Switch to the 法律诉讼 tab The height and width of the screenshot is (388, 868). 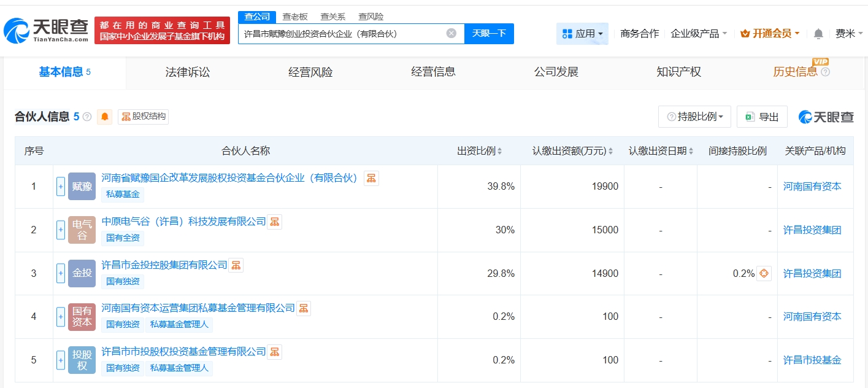(x=188, y=72)
